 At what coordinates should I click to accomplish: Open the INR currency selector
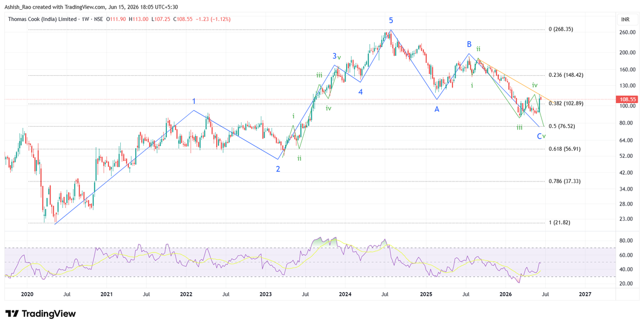[x=625, y=19]
